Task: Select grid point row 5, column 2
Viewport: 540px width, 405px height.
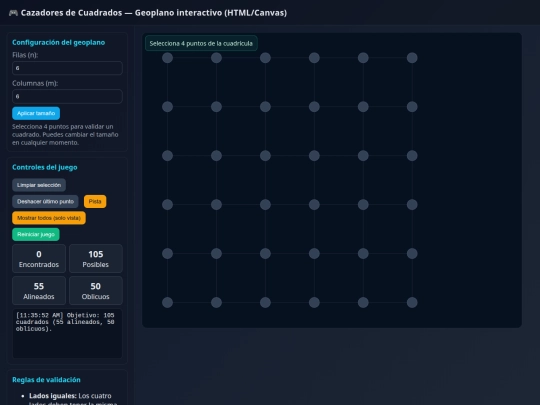Action: (216, 253)
